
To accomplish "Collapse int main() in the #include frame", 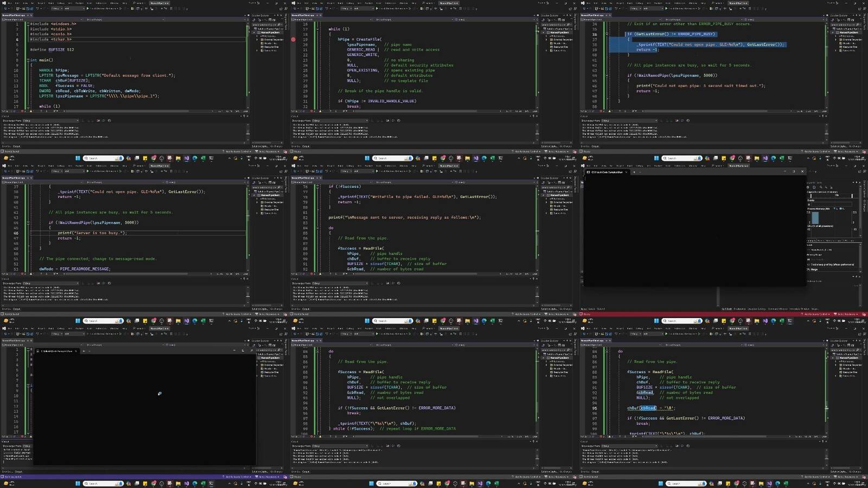I will (28, 60).
